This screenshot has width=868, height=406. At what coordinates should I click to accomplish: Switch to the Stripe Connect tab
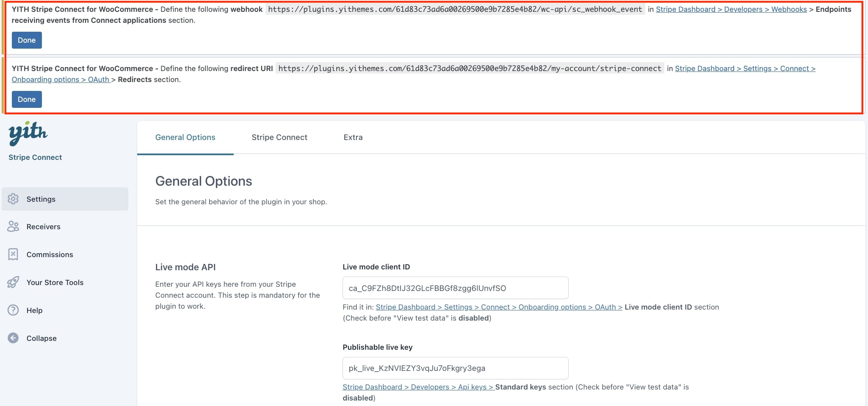pos(279,137)
